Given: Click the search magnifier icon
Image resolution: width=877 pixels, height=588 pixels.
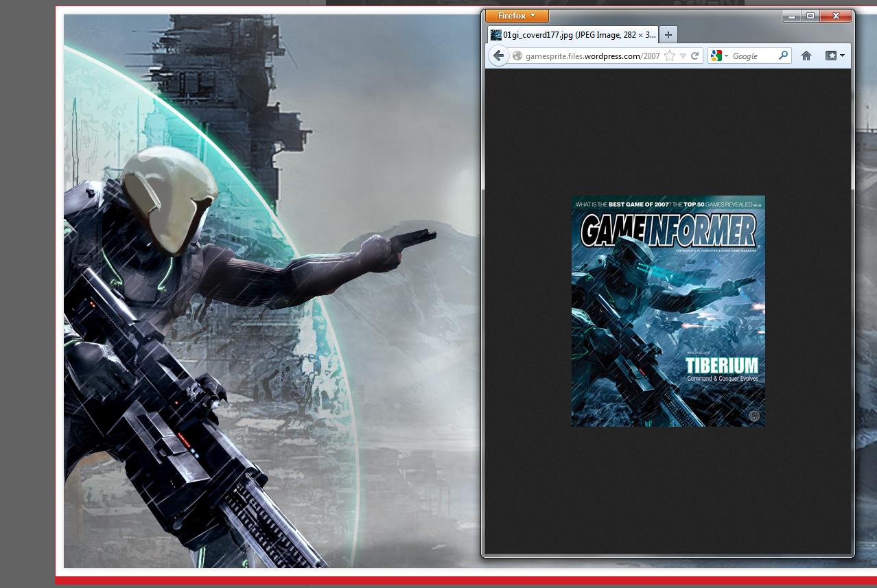Looking at the screenshot, I should (x=783, y=56).
